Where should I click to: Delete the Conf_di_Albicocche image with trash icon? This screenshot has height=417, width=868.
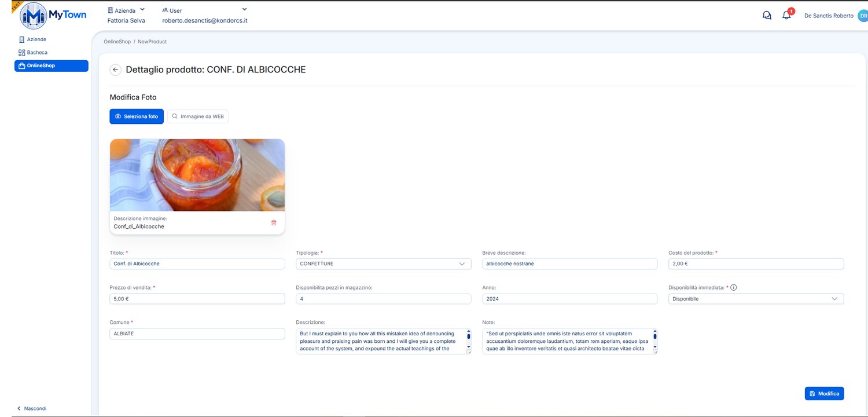[274, 222]
